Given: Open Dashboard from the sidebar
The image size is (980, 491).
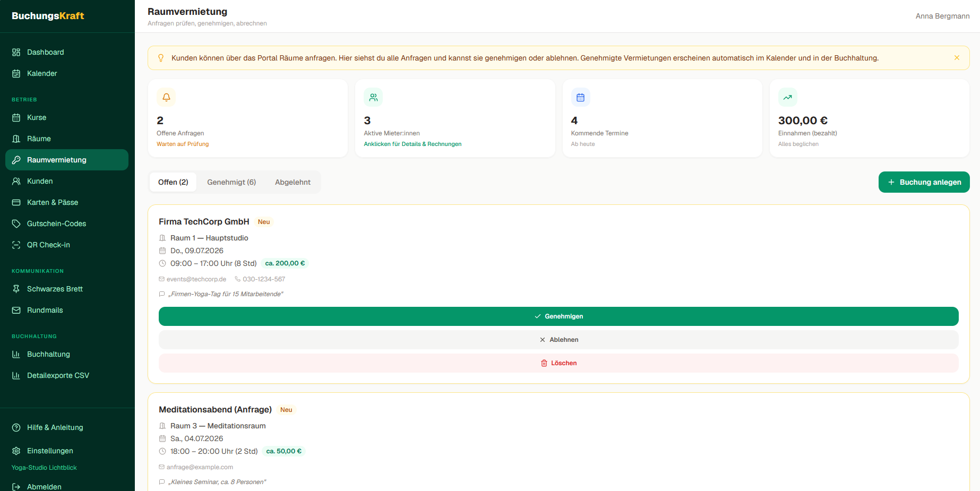Looking at the screenshot, I should pyautogui.click(x=67, y=52).
